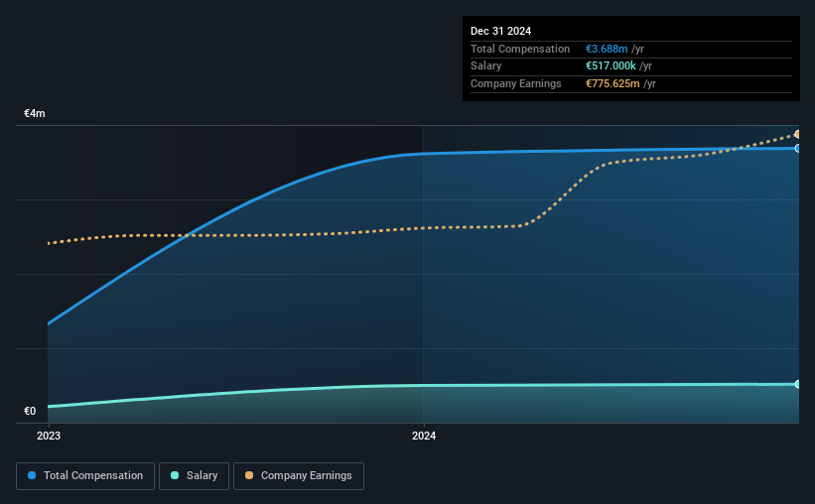Toggle the Total Compensation legend button
This screenshot has height=504, width=815.
click(x=85, y=476)
